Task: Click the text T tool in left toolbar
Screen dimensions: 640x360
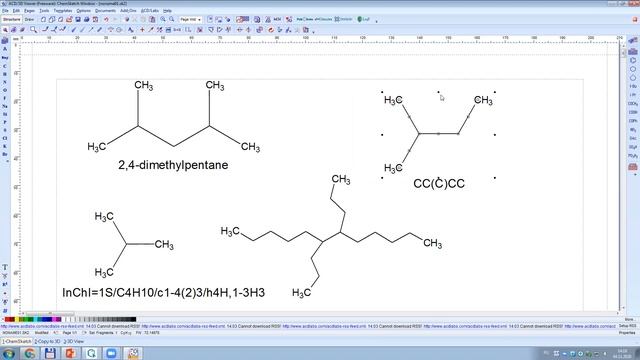Action: [x=5, y=267]
